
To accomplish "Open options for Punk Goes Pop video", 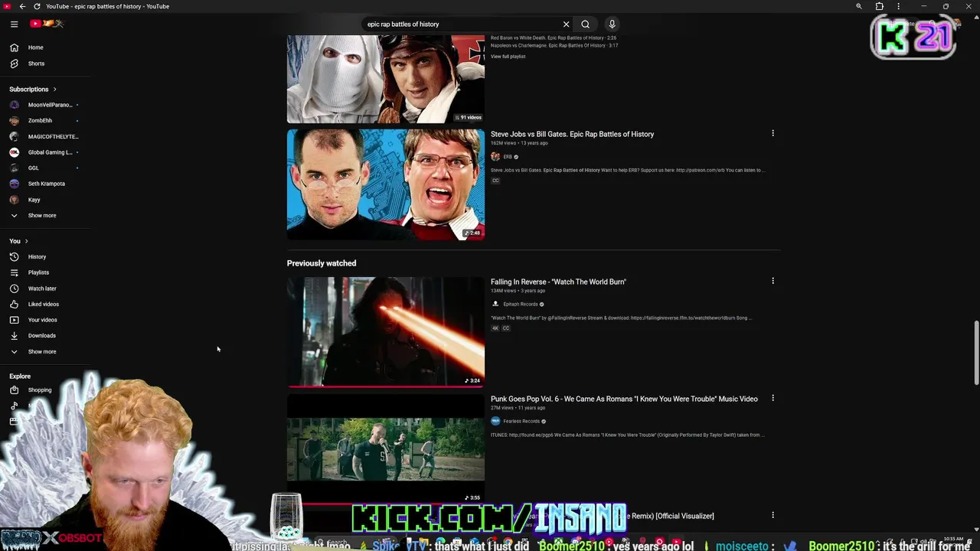I will point(773,398).
